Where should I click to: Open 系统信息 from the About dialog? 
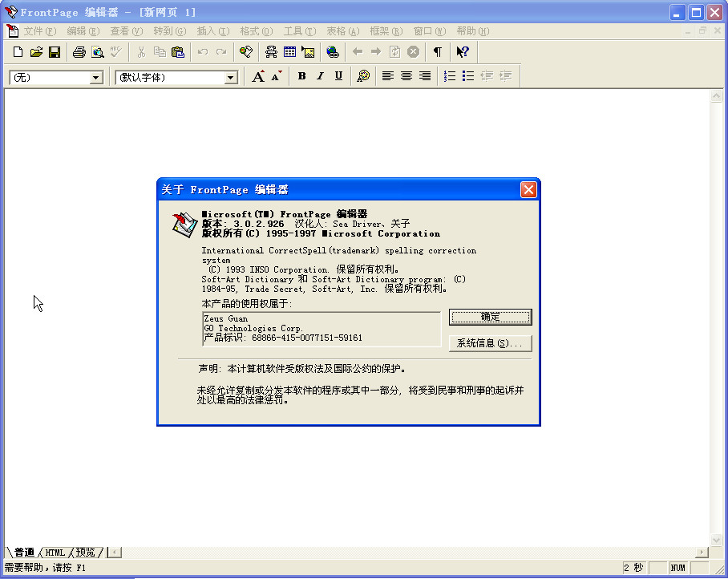point(490,344)
